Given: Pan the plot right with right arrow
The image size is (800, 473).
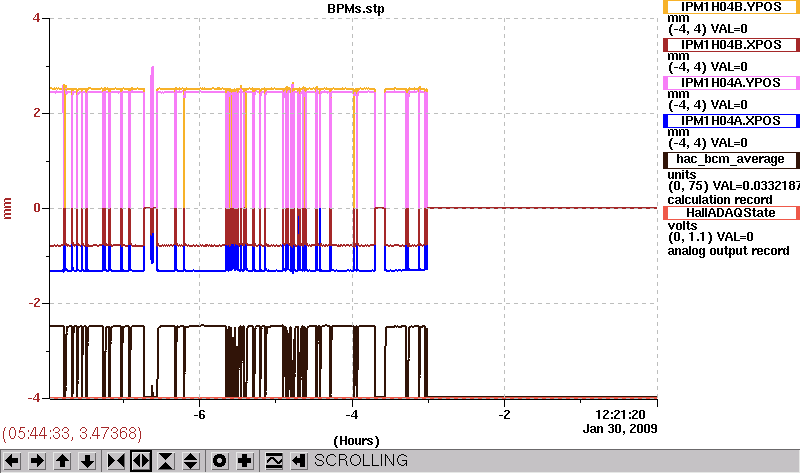Looking at the screenshot, I should pyautogui.click(x=37, y=461).
